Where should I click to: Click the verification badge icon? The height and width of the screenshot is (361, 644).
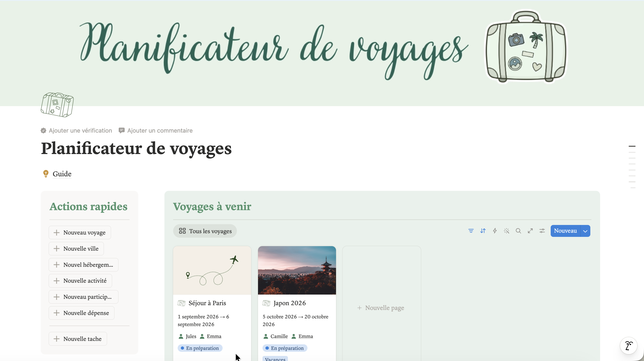(43, 130)
